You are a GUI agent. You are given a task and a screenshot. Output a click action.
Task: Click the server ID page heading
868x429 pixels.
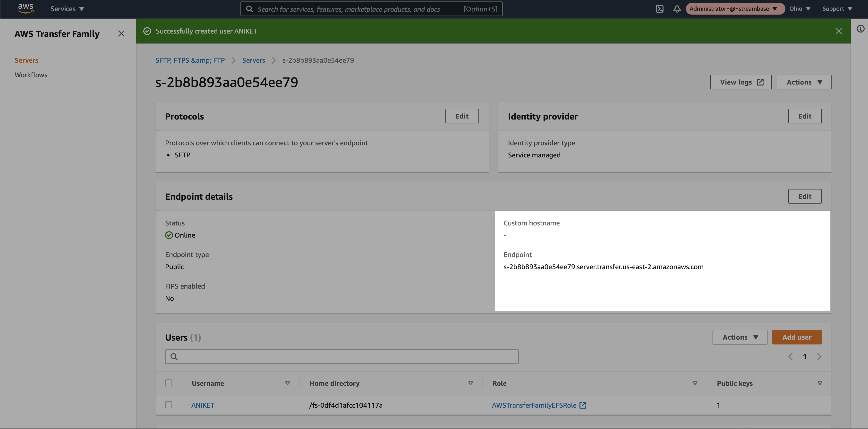[x=226, y=82]
